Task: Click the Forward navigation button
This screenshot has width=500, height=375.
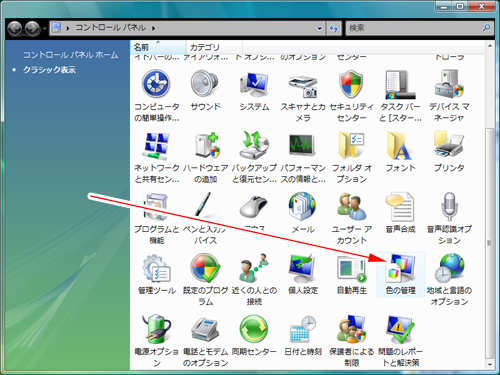Action: pos(33,28)
